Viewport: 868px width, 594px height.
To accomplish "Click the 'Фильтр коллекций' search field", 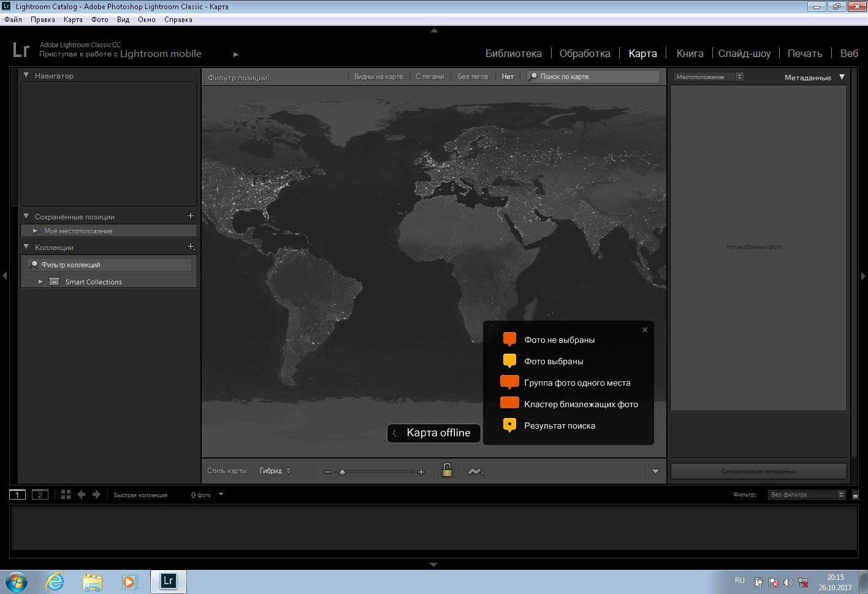I will tap(110, 265).
